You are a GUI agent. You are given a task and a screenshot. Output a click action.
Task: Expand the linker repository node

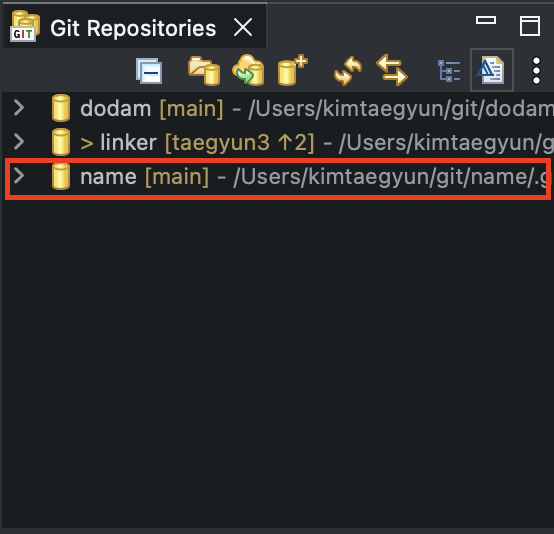pyautogui.click(x=19, y=142)
